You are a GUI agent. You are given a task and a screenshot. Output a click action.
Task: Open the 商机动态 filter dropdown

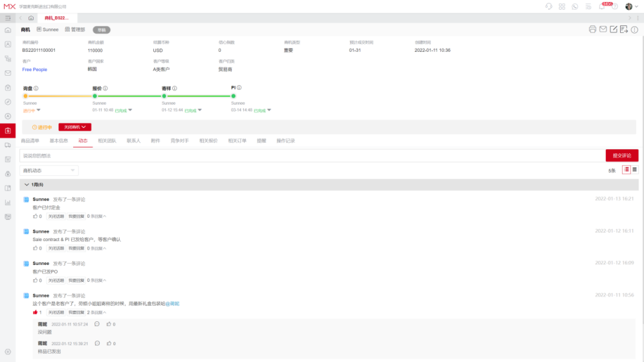pyautogui.click(x=49, y=171)
